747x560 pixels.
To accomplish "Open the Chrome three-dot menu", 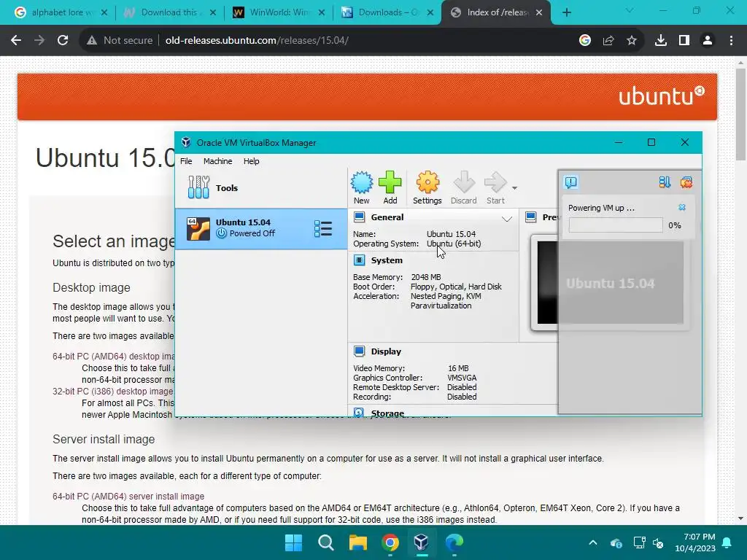I will 731,41.
